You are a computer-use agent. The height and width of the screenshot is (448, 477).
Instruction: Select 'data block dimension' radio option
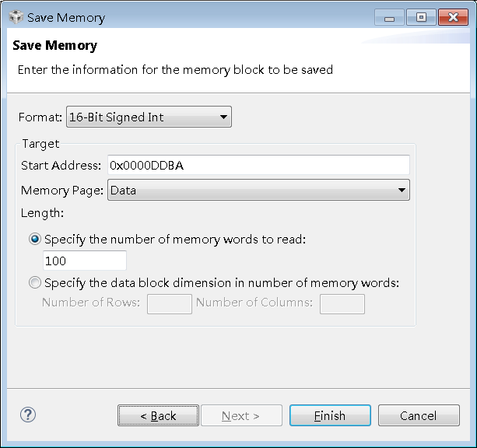click(35, 283)
